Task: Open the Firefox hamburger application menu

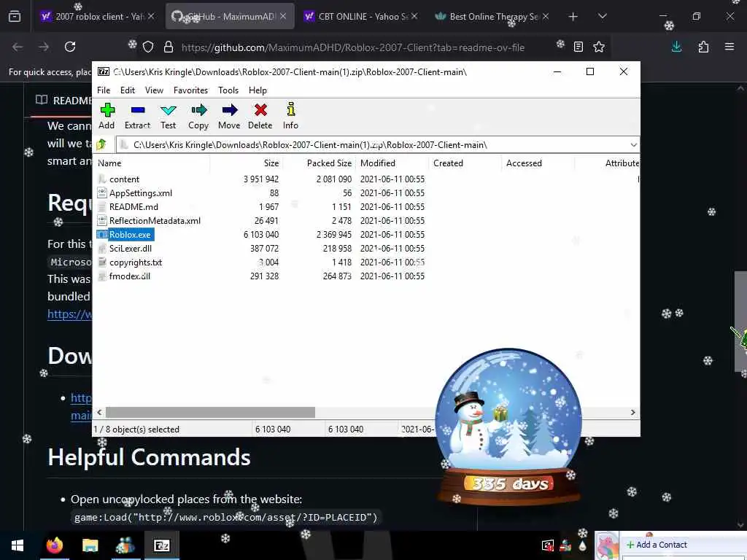Action: pos(729,47)
